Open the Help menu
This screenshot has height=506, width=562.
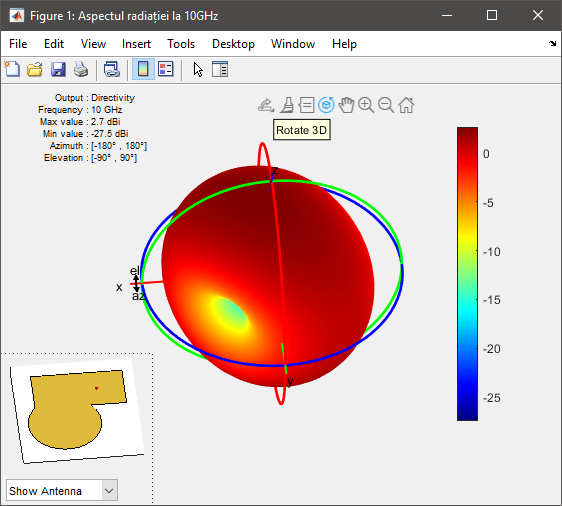pos(344,44)
